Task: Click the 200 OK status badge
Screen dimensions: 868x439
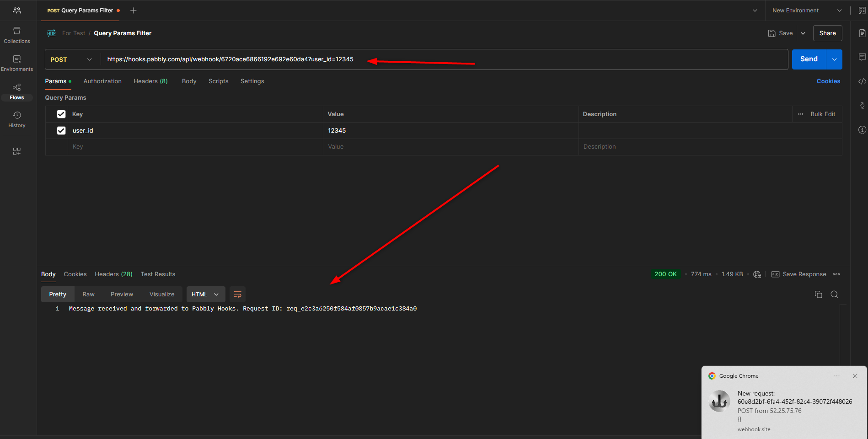Action: tap(666, 274)
